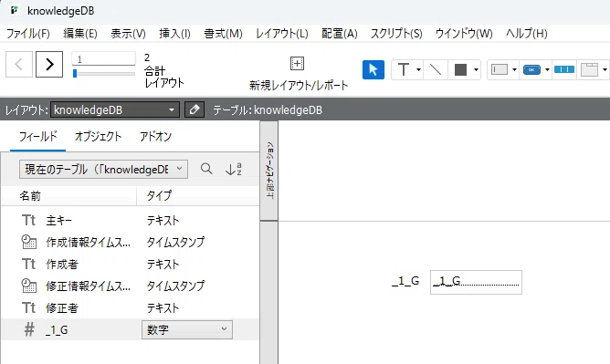Select the Field/control tool
Viewport: 610px width, 364px height.
[x=500, y=70]
